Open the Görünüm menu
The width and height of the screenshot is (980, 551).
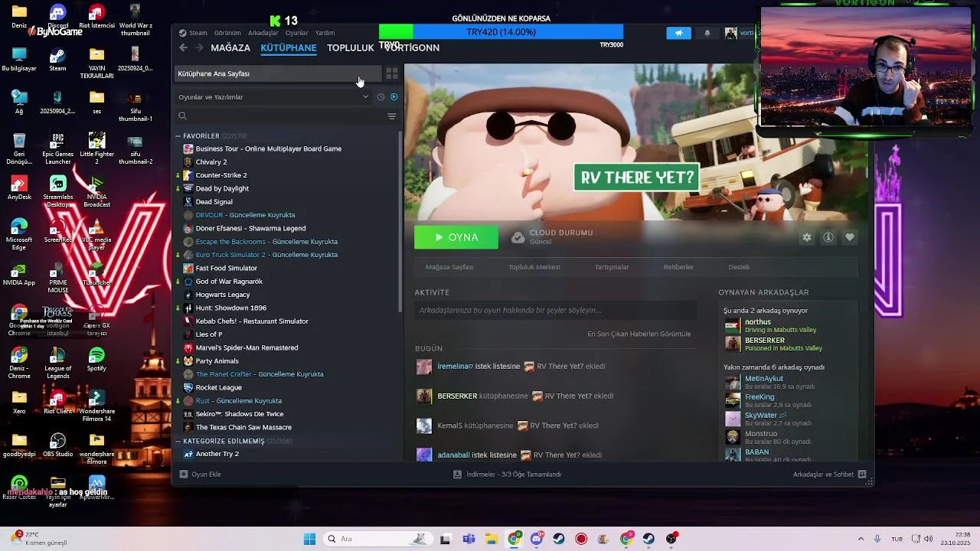pos(227,33)
